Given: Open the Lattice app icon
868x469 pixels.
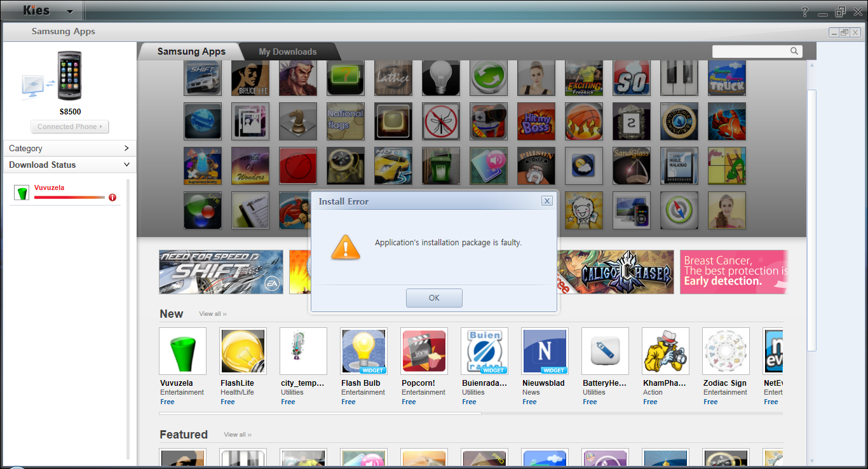Looking at the screenshot, I should [x=393, y=77].
